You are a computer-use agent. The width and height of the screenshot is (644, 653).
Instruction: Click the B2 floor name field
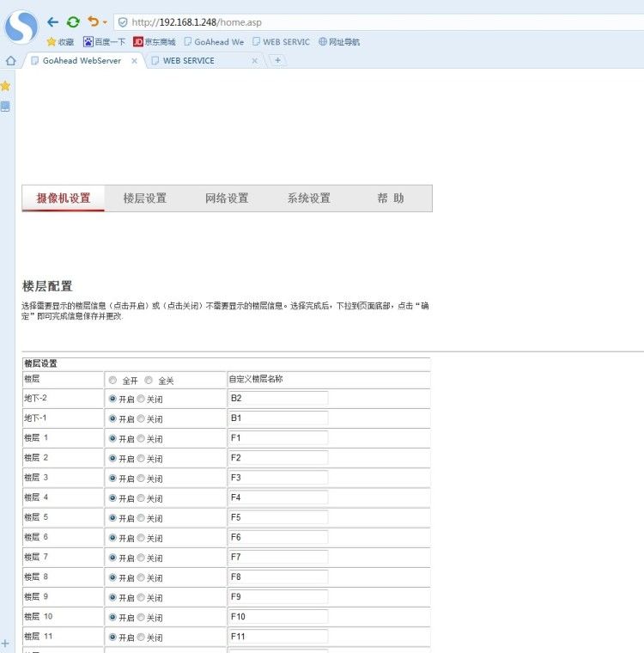point(278,398)
